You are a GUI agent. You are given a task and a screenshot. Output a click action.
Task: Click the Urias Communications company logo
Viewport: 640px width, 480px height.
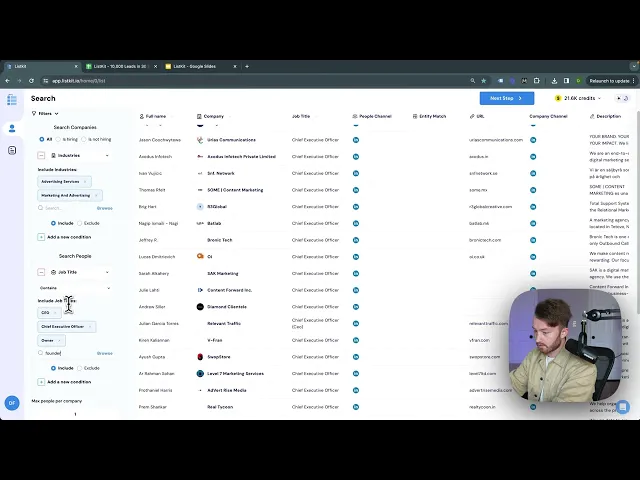point(200,140)
